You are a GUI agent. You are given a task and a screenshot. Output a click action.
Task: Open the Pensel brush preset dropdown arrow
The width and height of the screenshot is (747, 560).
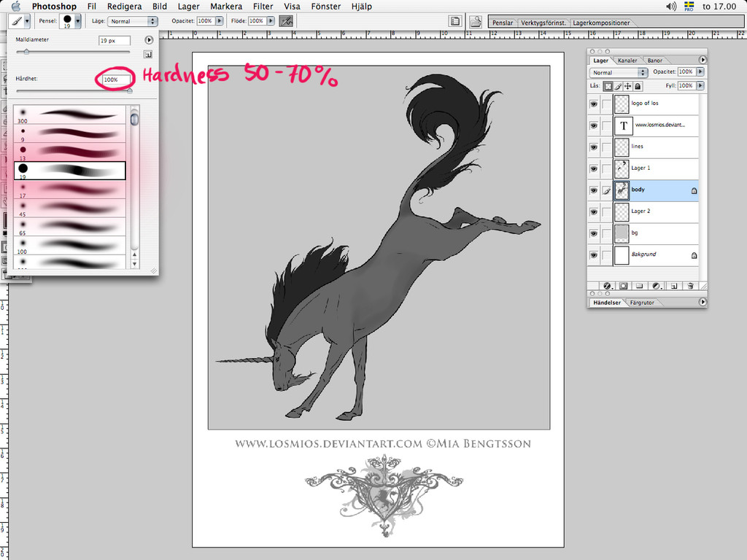pos(77,21)
